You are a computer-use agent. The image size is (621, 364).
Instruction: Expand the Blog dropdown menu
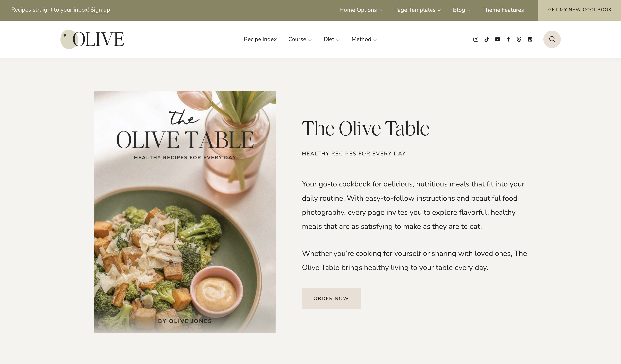pyautogui.click(x=462, y=10)
